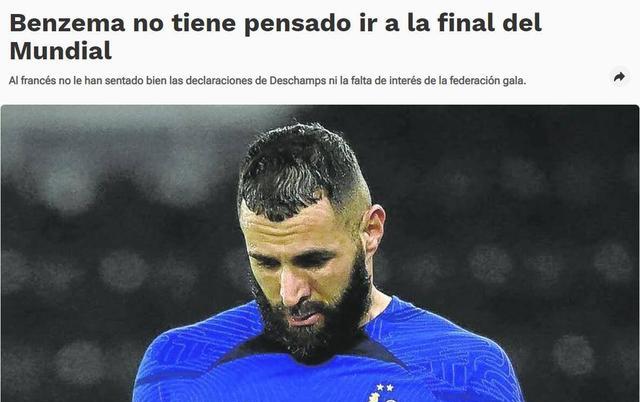Click the word "declaraciones" in the subtitle
Screen dimensions: 640x402
(x=219, y=80)
